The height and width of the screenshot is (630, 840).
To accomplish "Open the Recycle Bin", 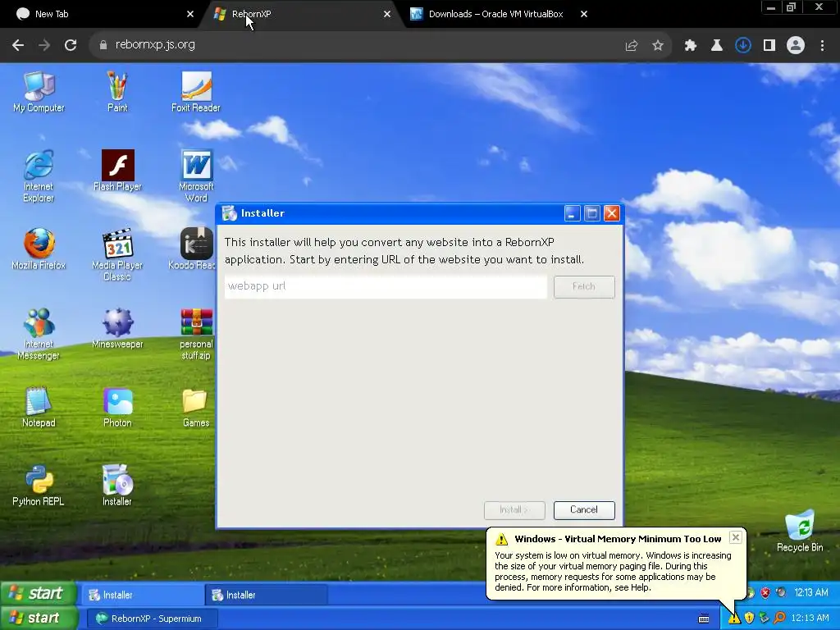I will tap(800, 532).
